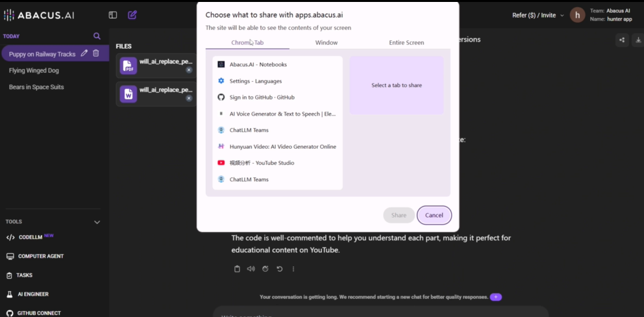644x317 pixels.
Task: Read response aloud with speaker icon
Action: click(x=251, y=269)
